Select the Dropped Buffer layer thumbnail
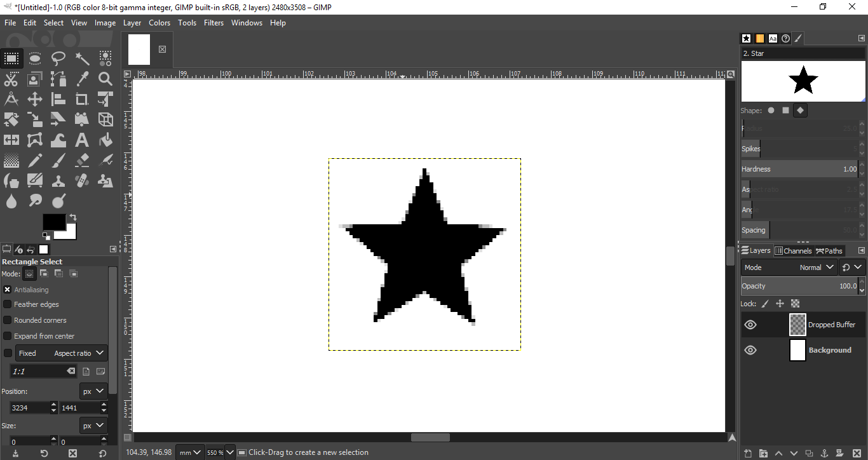The width and height of the screenshot is (868, 460). (797, 325)
